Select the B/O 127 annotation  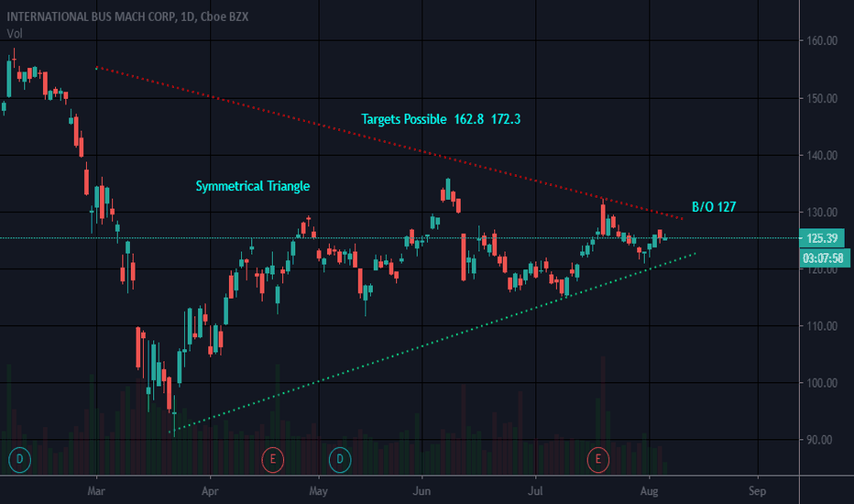pyautogui.click(x=714, y=207)
